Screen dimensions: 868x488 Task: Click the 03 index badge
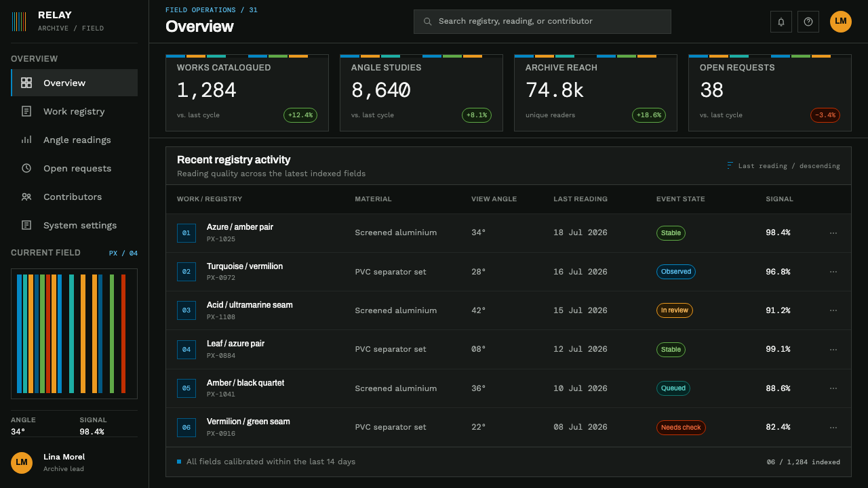(186, 310)
